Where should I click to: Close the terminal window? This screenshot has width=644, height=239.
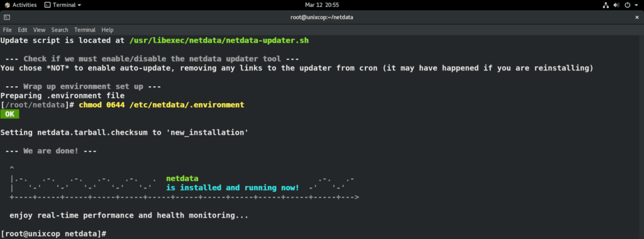click(637, 17)
